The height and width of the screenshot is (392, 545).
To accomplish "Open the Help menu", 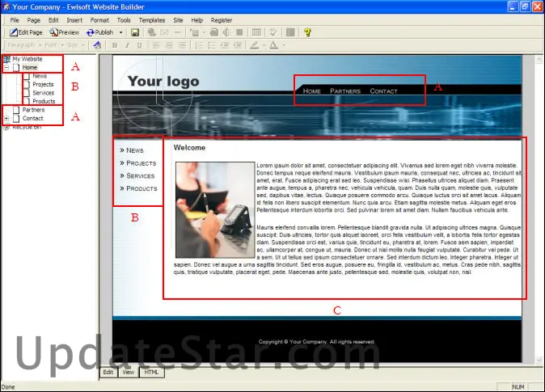I will [x=196, y=20].
